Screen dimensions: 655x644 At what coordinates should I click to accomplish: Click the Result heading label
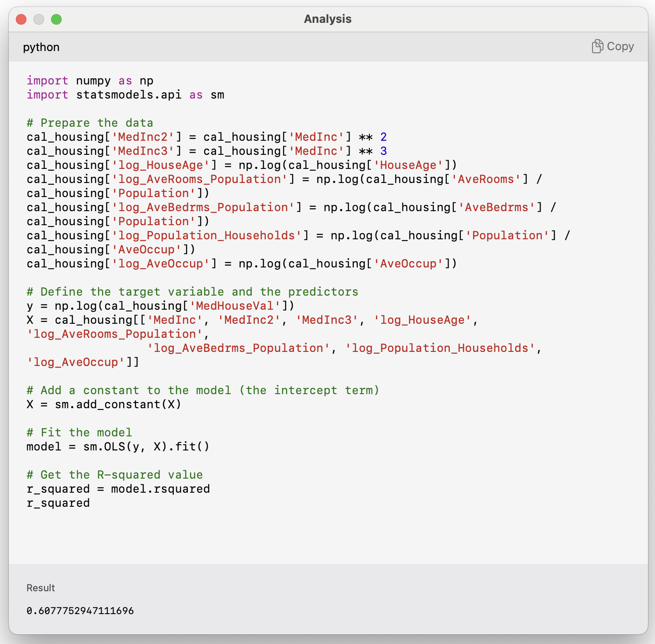(x=40, y=588)
